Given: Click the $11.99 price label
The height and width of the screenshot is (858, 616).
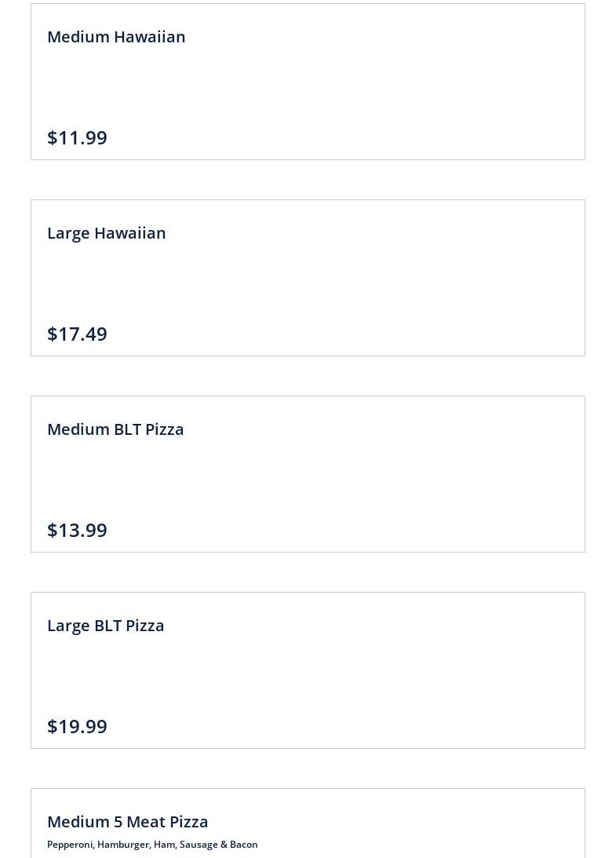Looking at the screenshot, I should tap(77, 137).
